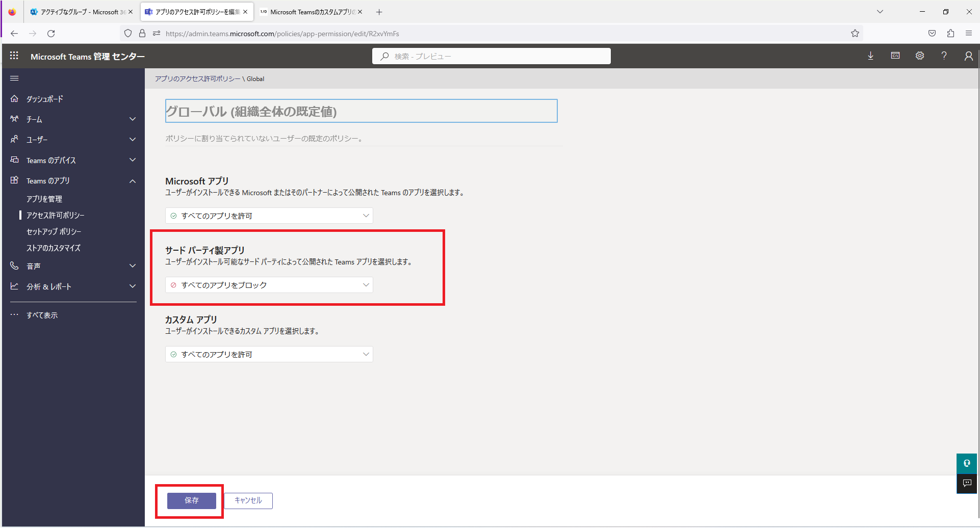The width and height of the screenshot is (980, 531).
Task: Click the site padlock icon
Action: click(x=142, y=34)
